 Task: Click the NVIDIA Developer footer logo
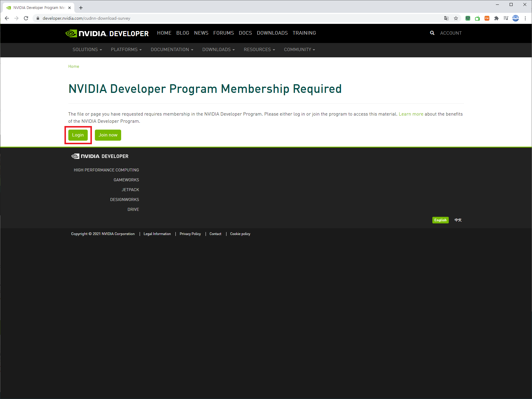(100, 156)
